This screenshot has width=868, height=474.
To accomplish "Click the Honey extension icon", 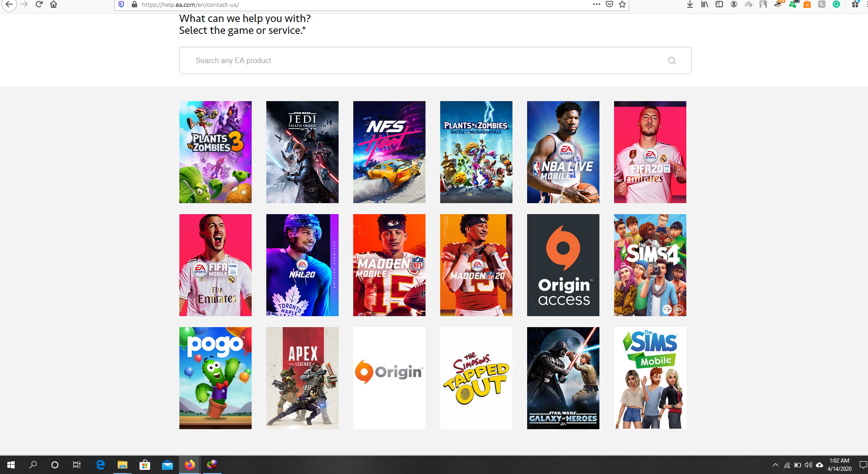I will click(x=822, y=5).
